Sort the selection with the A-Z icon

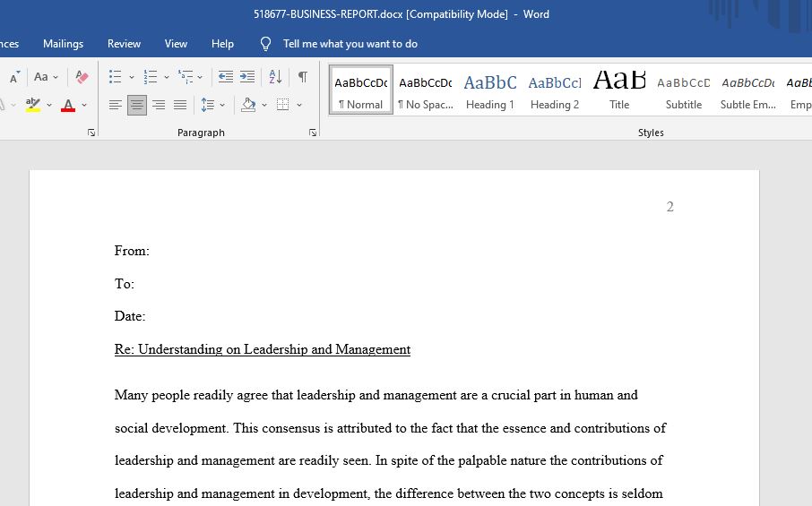[275, 77]
